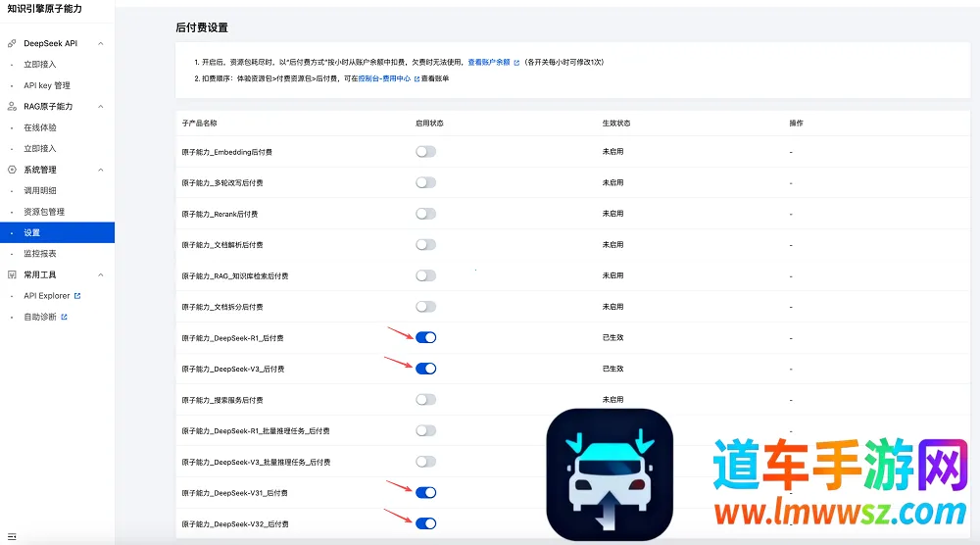The width and height of the screenshot is (980, 545).
Task: Click the 原子能力_文档拆分后付费 product name
Action: pyautogui.click(x=222, y=308)
